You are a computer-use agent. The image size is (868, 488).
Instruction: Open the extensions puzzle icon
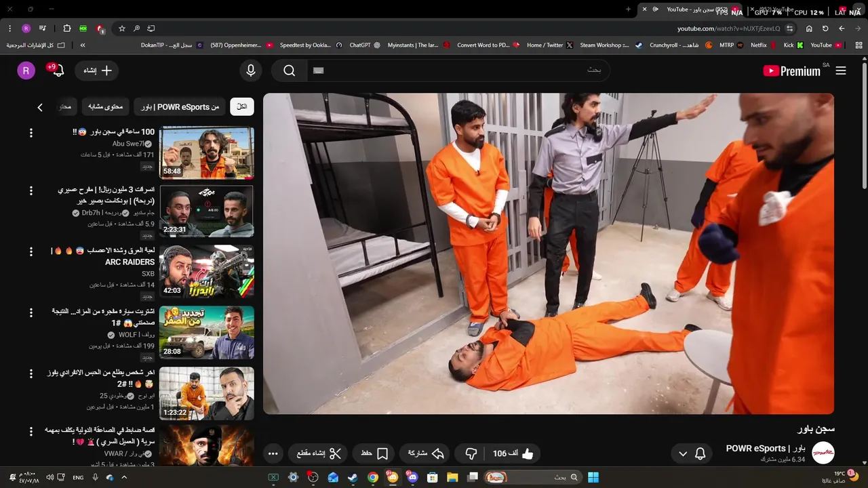click(x=66, y=28)
